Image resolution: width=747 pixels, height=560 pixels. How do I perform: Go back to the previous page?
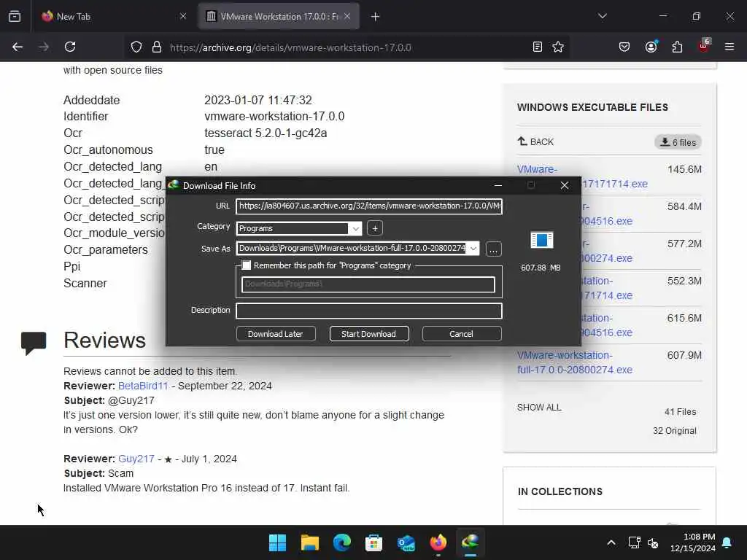coord(18,47)
